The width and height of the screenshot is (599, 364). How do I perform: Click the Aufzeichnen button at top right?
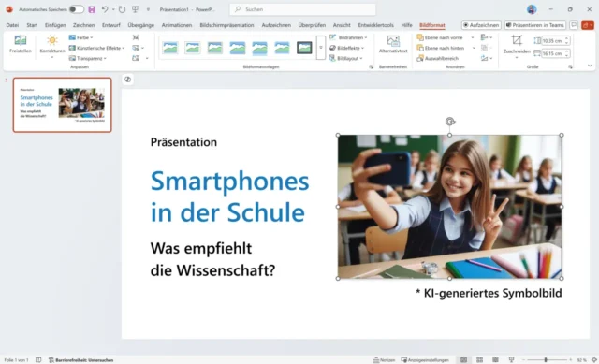point(481,25)
